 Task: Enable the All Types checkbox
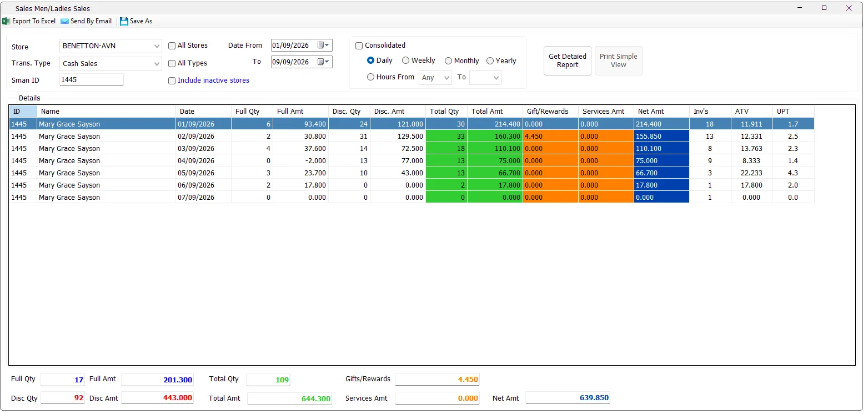coord(172,63)
